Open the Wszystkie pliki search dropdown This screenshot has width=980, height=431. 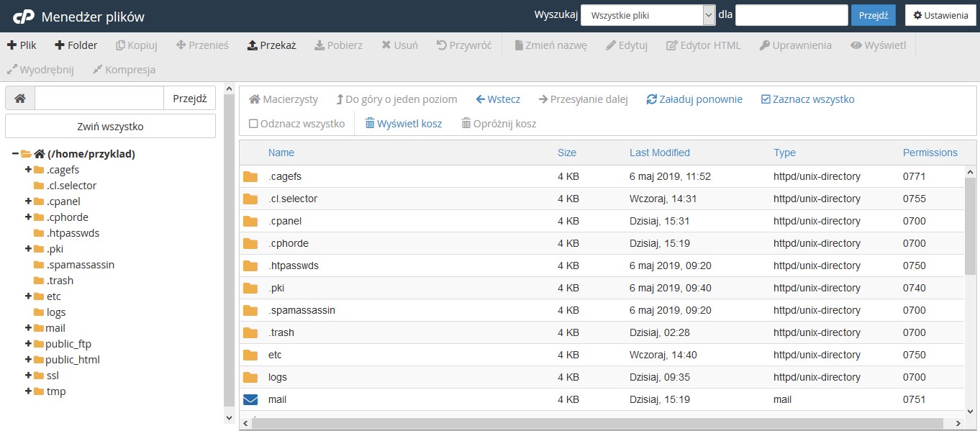tap(648, 15)
